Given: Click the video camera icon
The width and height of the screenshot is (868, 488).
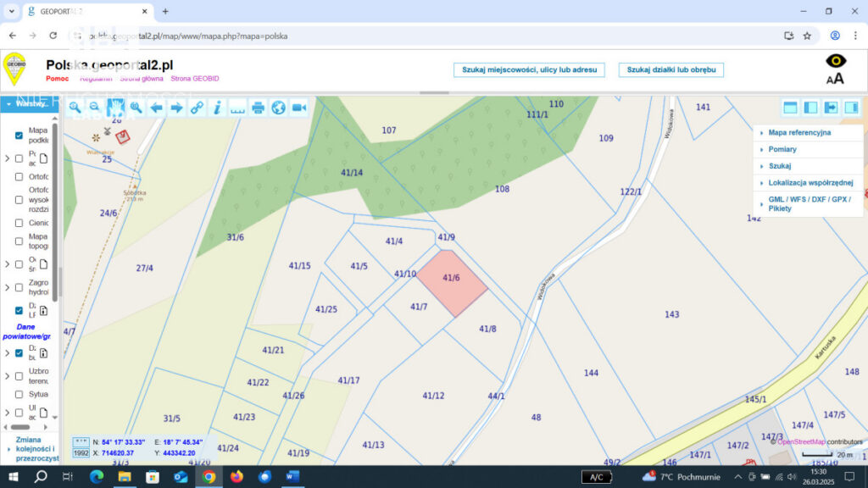Looking at the screenshot, I should (298, 108).
